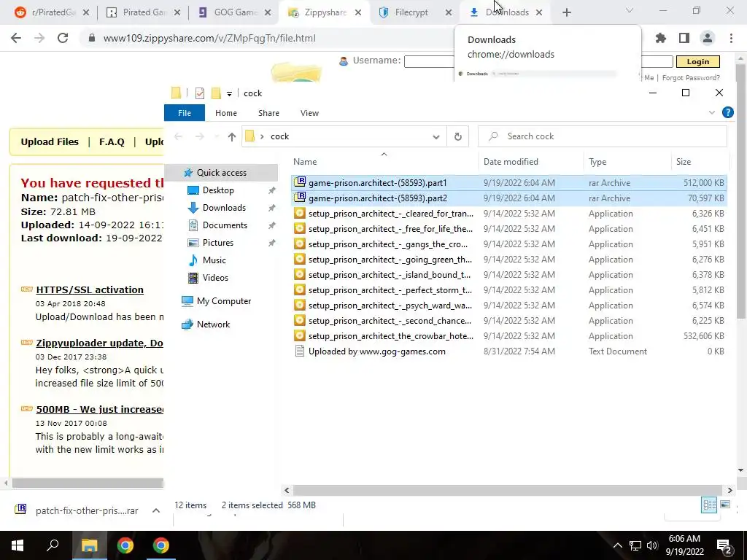The height and width of the screenshot is (560, 747).
Task: Switch to details view layout icon
Action: [709, 505]
